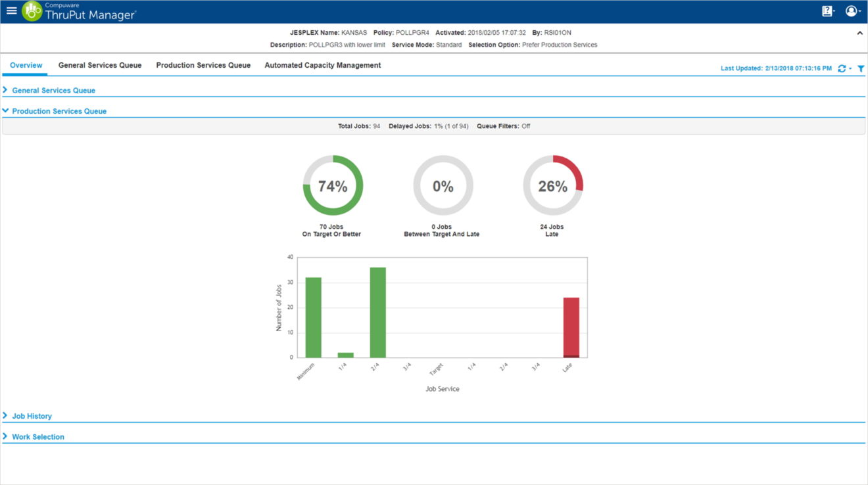Expand the Job History section

tap(32, 416)
